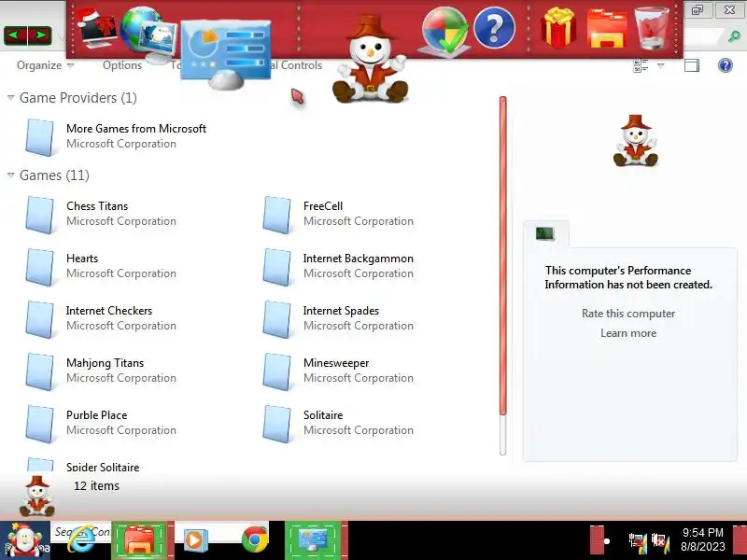This screenshot has height=560, width=747.
Task: Select the Hearts game icon
Action: 40,267
